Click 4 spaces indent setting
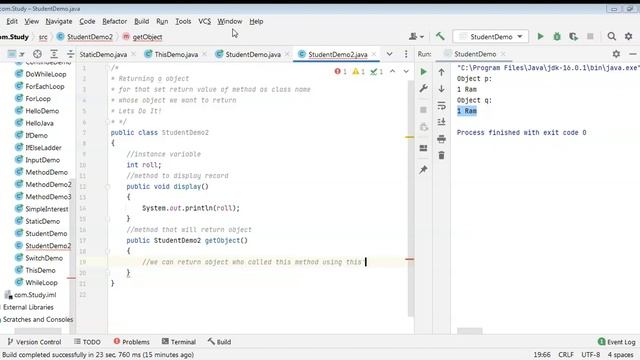 621,354
